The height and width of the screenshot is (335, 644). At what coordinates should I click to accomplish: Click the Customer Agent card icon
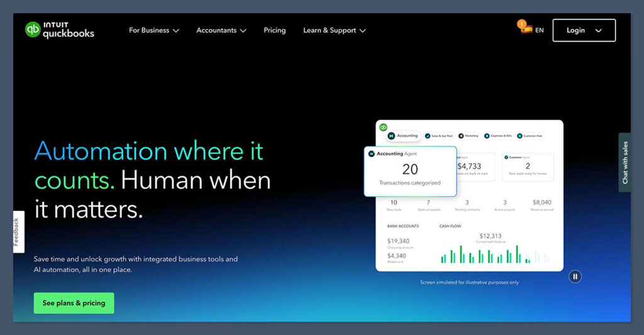506,157
